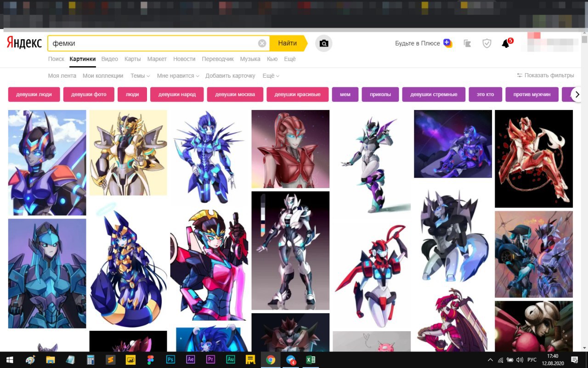Open Windows Start menu
The width and height of the screenshot is (588, 368).
tap(9, 360)
